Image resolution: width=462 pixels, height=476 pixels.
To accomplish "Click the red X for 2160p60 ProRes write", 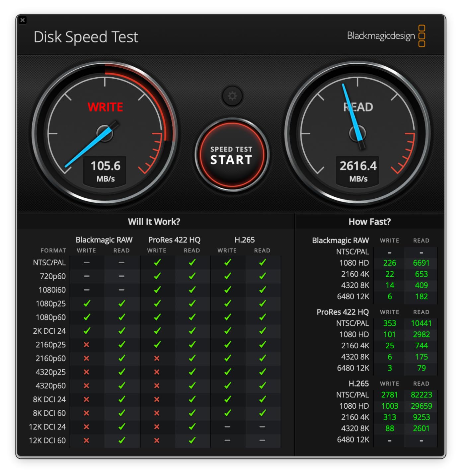I will click(157, 358).
